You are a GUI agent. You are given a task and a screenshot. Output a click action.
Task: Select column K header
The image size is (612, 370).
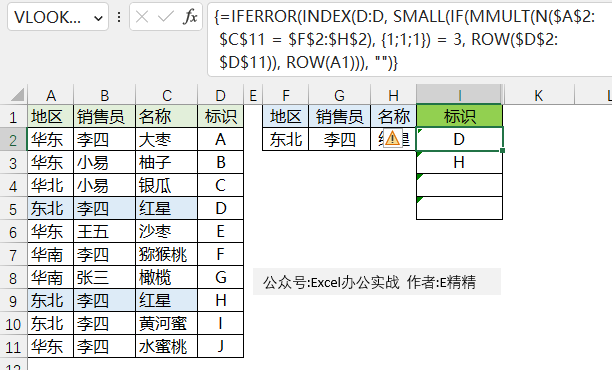click(x=539, y=96)
